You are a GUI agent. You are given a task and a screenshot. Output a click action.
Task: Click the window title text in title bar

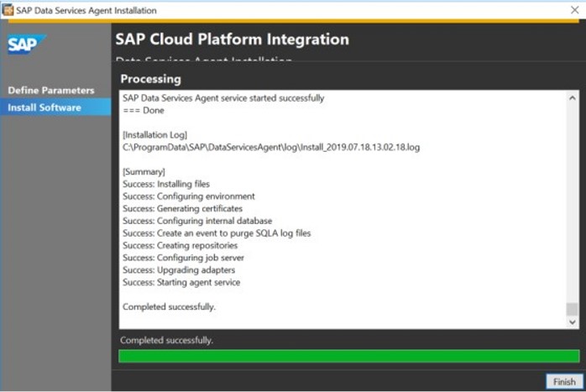click(x=86, y=10)
